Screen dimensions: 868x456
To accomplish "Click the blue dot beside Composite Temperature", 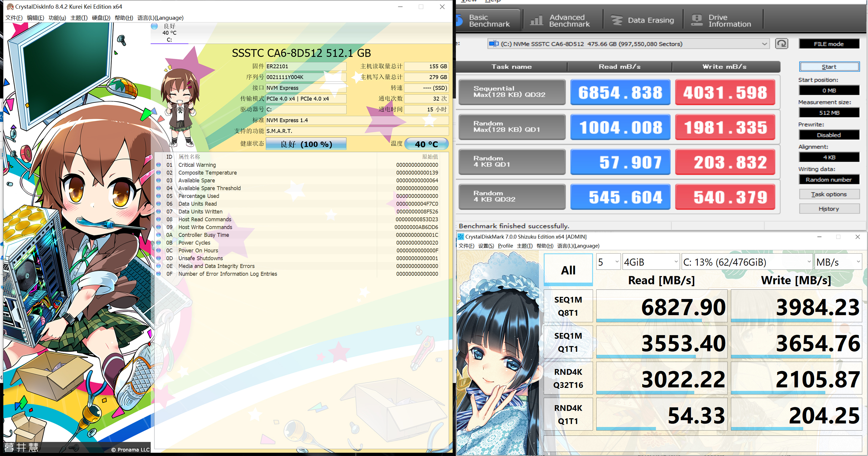I will pos(159,172).
